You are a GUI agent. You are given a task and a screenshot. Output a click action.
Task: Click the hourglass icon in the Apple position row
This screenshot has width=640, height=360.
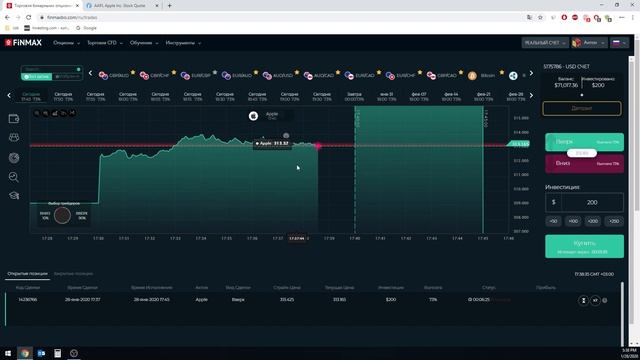tap(584, 300)
